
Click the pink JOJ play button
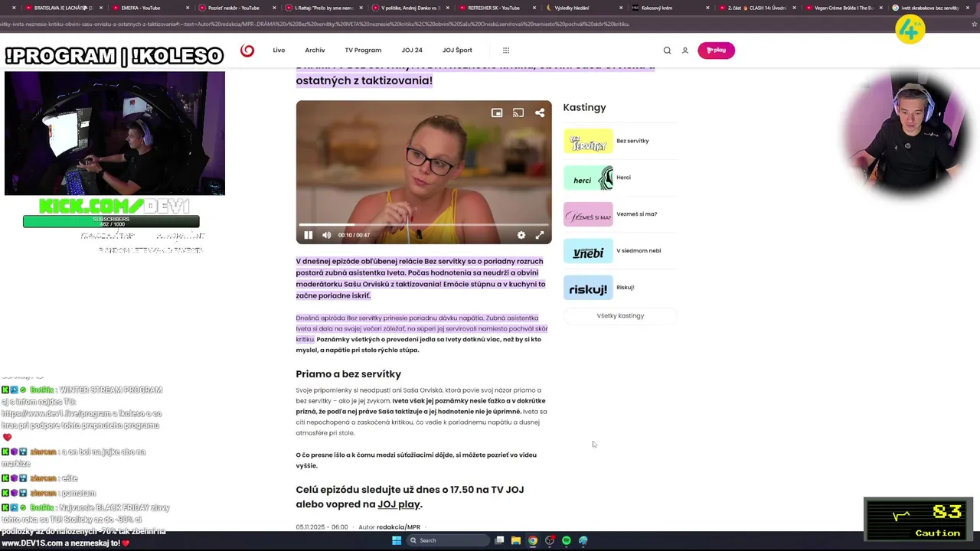[x=716, y=51]
